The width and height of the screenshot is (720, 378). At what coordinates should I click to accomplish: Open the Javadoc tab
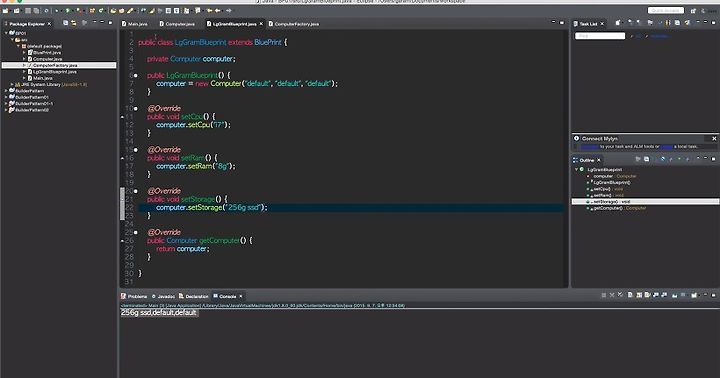[163, 296]
